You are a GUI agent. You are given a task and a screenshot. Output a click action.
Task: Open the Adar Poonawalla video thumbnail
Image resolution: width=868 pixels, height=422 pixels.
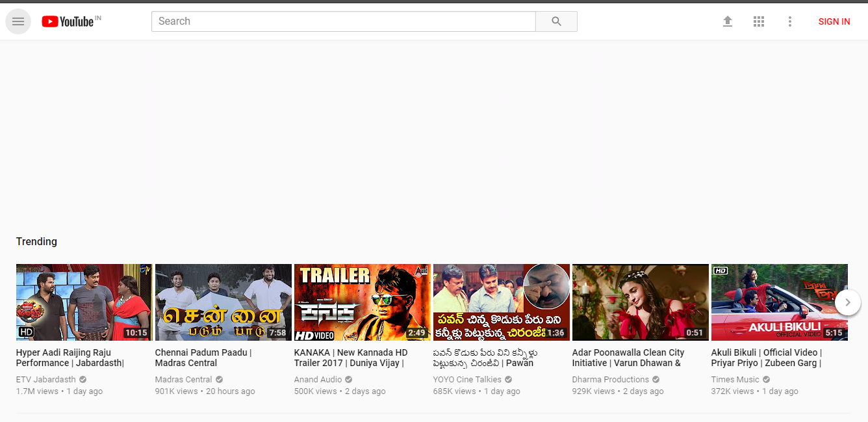(640, 302)
